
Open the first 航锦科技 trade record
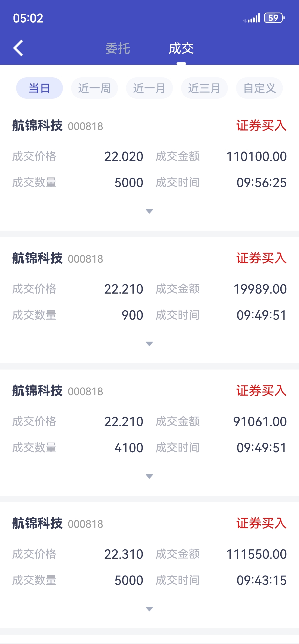(x=149, y=171)
